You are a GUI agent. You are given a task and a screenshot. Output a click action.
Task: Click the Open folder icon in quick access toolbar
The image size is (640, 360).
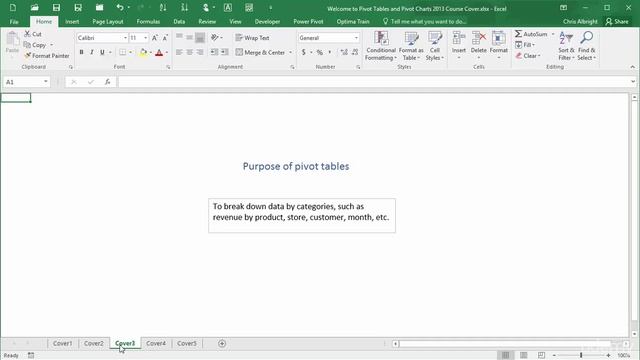click(35, 7)
